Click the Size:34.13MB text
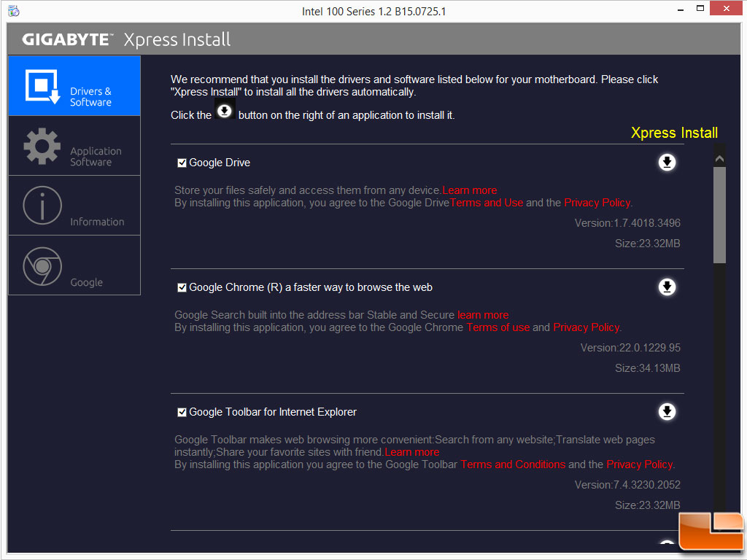Viewport: 747px width, 560px height. [x=648, y=368]
